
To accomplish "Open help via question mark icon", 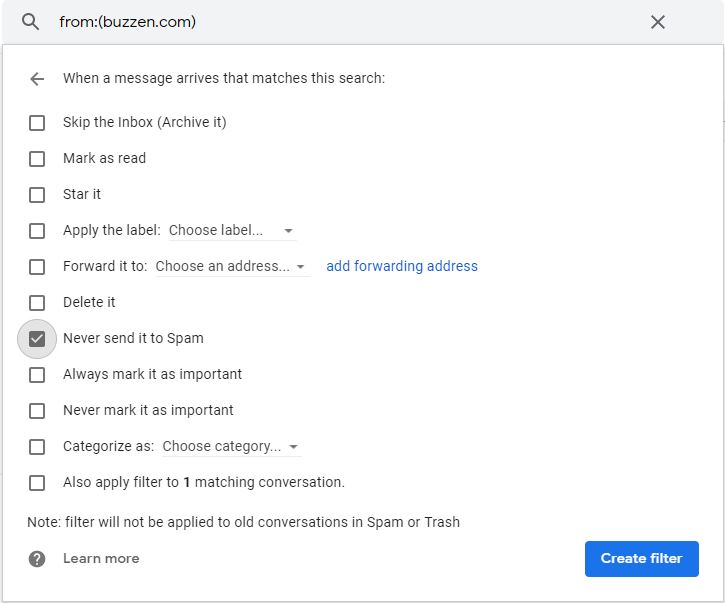I will click(x=37, y=559).
